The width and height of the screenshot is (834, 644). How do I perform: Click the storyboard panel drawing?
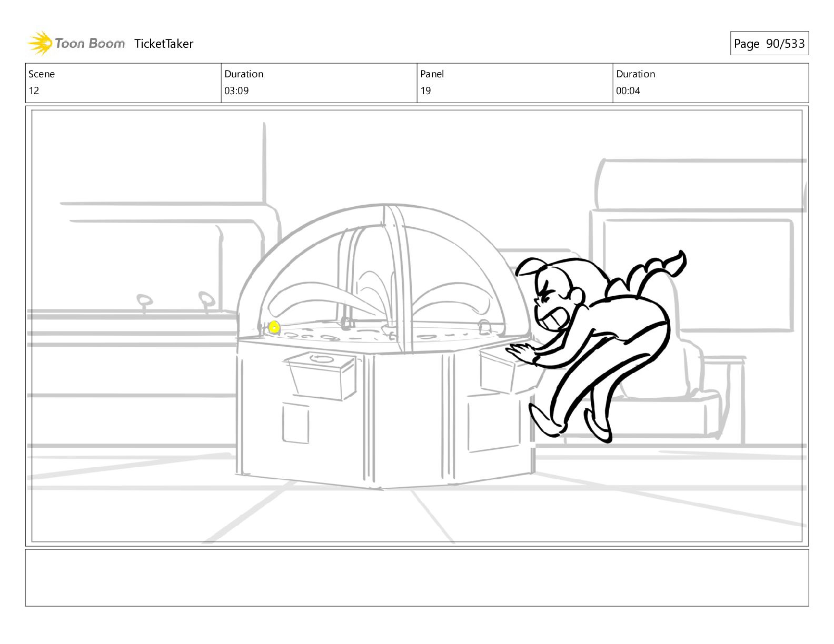pyautogui.click(x=417, y=326)
